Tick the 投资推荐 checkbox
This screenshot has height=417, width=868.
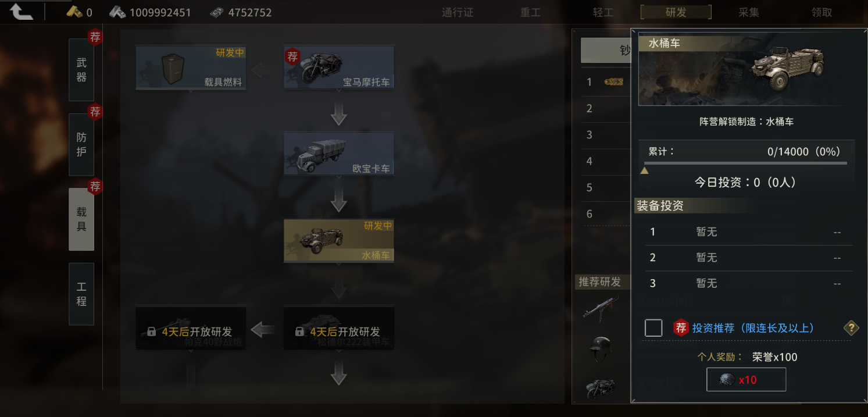click(653, 328)
